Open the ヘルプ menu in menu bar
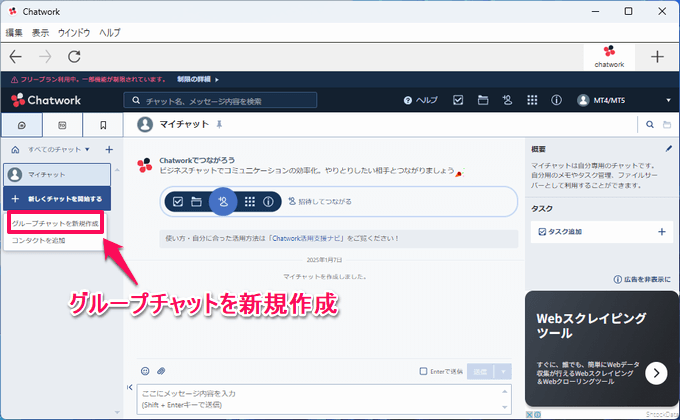680x420 pixels. tap(110, 33)
